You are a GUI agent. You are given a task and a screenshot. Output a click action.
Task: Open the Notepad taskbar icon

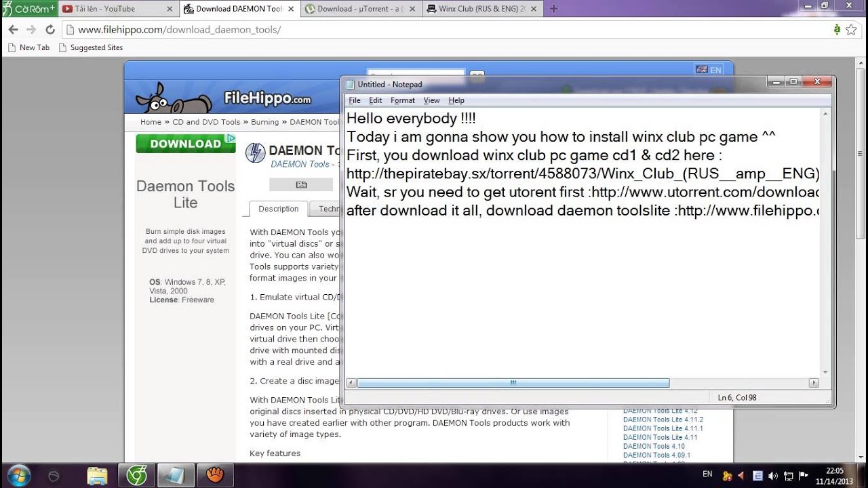coord(176,475)
